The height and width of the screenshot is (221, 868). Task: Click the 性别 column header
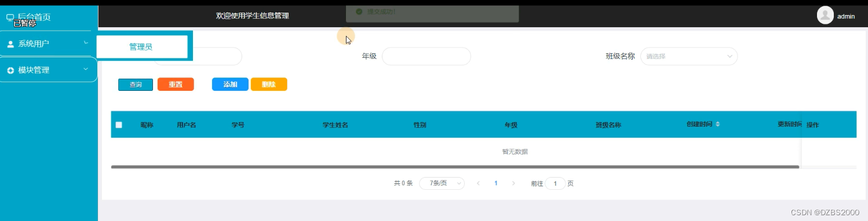pyautogui.click(x=420, y=125)
